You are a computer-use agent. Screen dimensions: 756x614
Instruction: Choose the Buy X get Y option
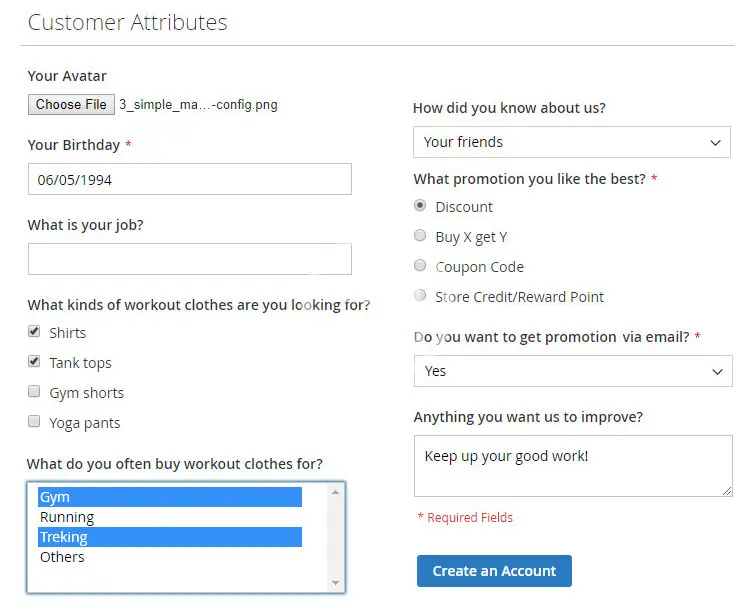pos(420,236)
